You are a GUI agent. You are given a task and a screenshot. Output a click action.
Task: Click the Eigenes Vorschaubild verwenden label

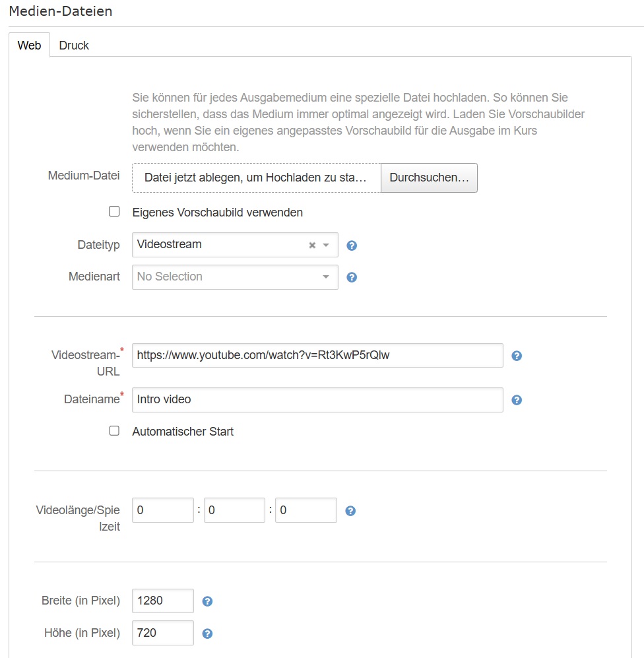click(x=217, y=213)
